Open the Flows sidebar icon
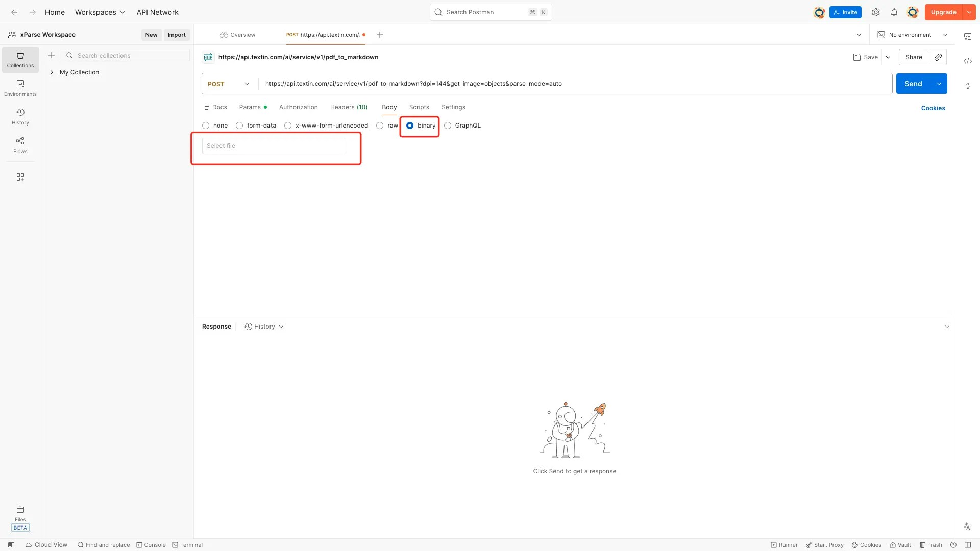Image resolution: width=980 pixels, height=551 pixels. (20, 145)
